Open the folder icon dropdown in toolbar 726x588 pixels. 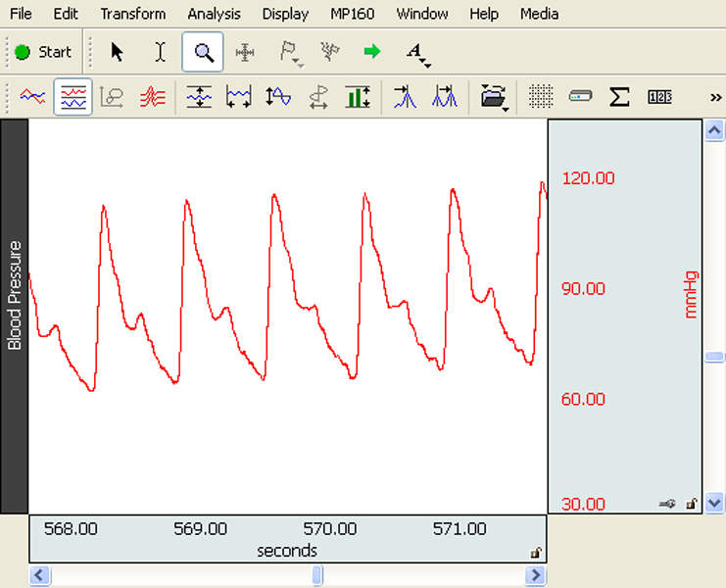point(494,97)
